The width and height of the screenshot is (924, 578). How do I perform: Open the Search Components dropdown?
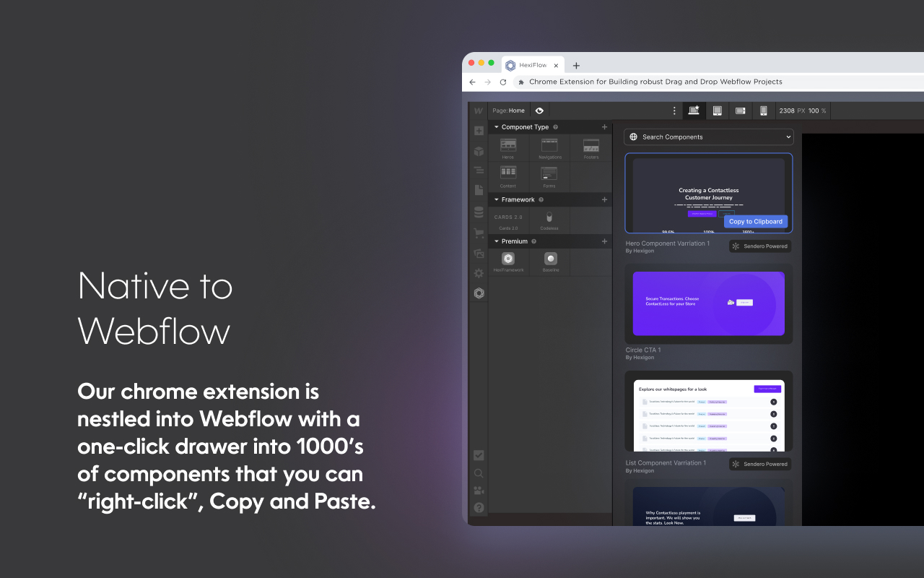click(x=708, y=137)
